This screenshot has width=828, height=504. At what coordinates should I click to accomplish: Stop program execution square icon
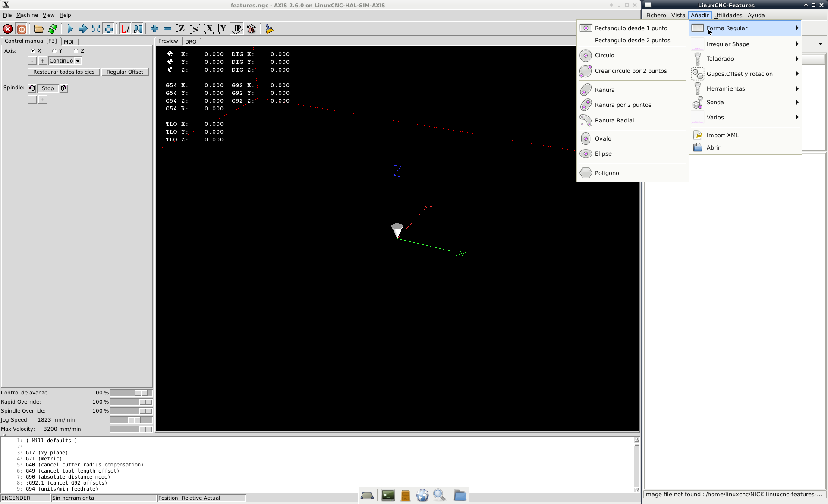[109, 29]
